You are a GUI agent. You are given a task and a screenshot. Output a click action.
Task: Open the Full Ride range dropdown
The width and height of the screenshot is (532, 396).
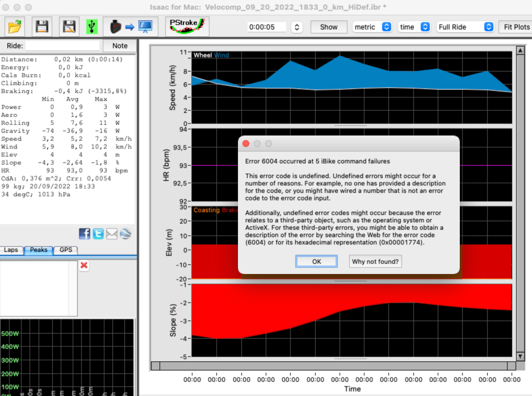coord(465,27)
